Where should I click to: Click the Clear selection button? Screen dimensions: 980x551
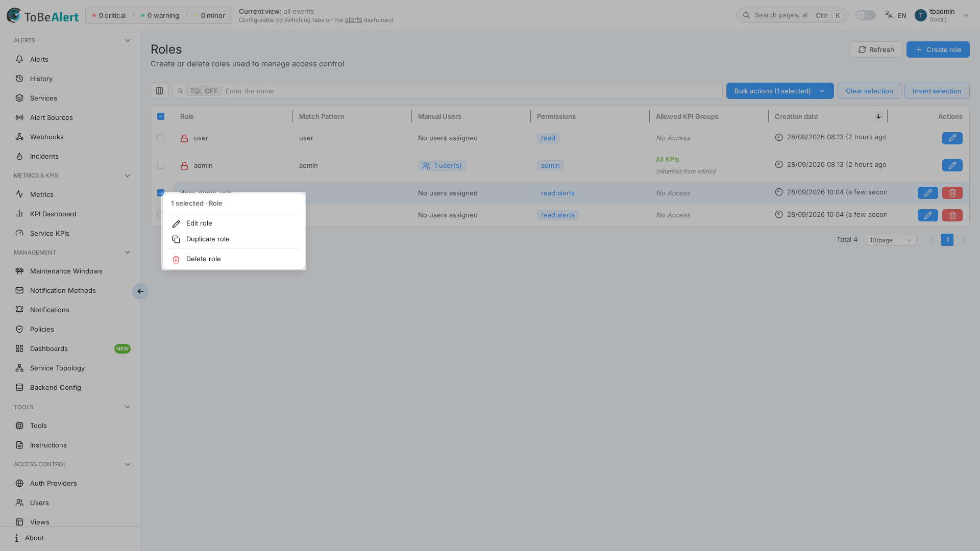pos(869,91)
